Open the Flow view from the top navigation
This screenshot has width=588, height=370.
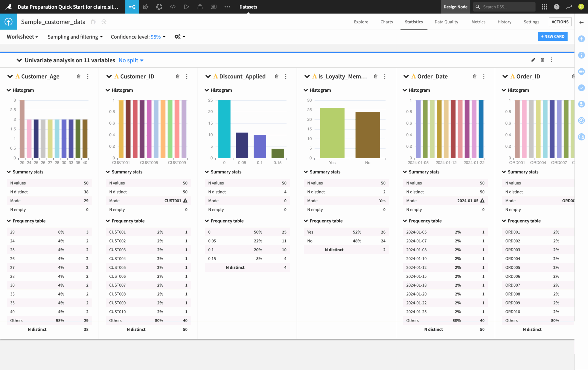click(x=132, y=7)
